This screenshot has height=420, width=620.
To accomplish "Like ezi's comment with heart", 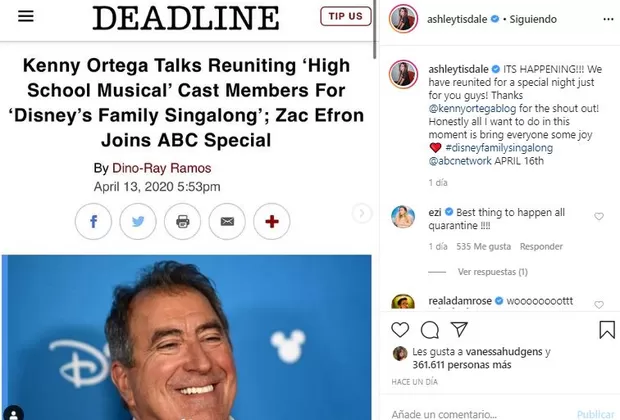I will tap(599, 216).
